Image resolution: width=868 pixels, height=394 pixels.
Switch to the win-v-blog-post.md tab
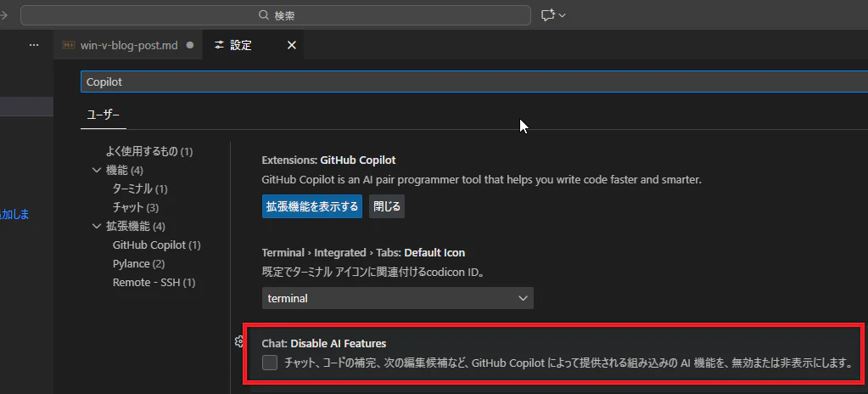coord(128,46)
